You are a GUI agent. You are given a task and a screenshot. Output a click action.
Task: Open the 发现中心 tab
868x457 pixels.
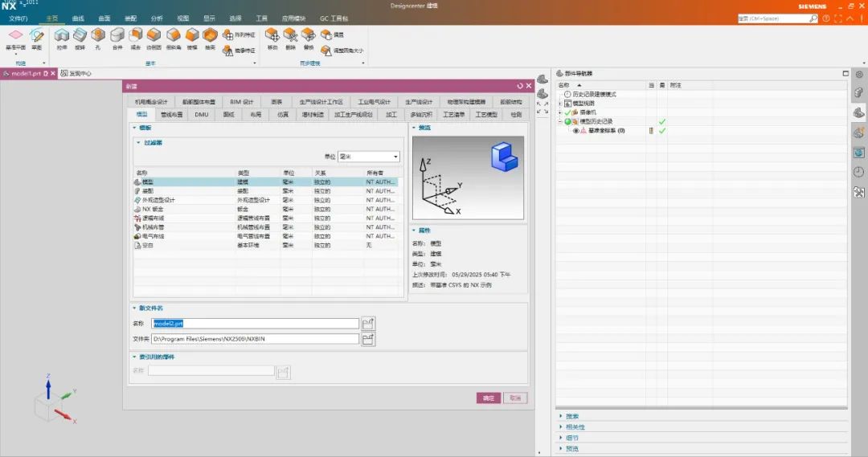(x=76, y=74)
